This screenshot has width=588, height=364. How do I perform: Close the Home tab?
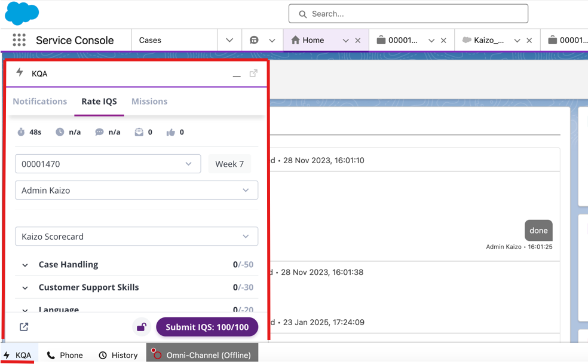(x=358, y=41)
